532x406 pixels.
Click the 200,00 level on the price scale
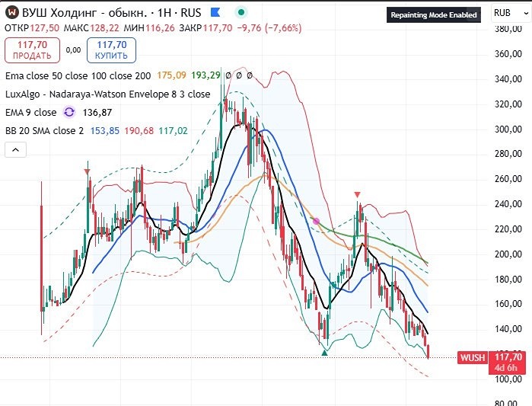click(x=508, y=254)
